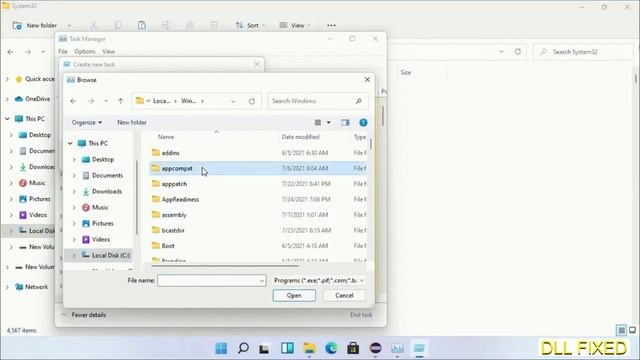
Task: Expand Documents node in Browse dialog tree
Action: [74, 176]
